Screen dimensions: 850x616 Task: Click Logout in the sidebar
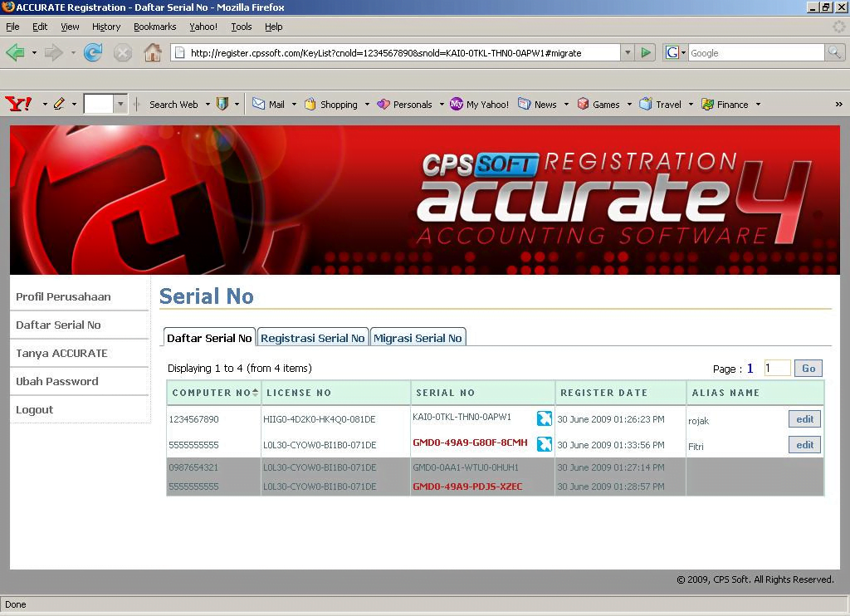[34, 410]
